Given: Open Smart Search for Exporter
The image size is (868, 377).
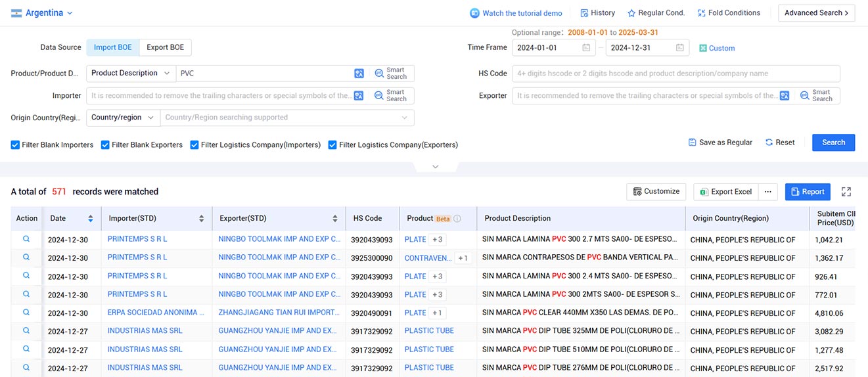Looking at the screenshot, I should pyautogui.click(x=817, y=96).
